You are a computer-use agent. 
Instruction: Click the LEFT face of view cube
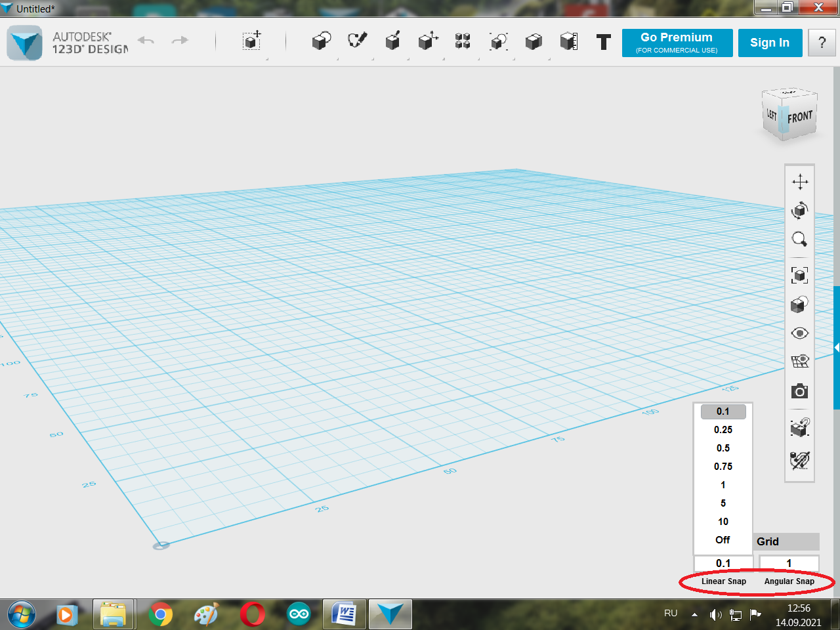coord(772,114)
